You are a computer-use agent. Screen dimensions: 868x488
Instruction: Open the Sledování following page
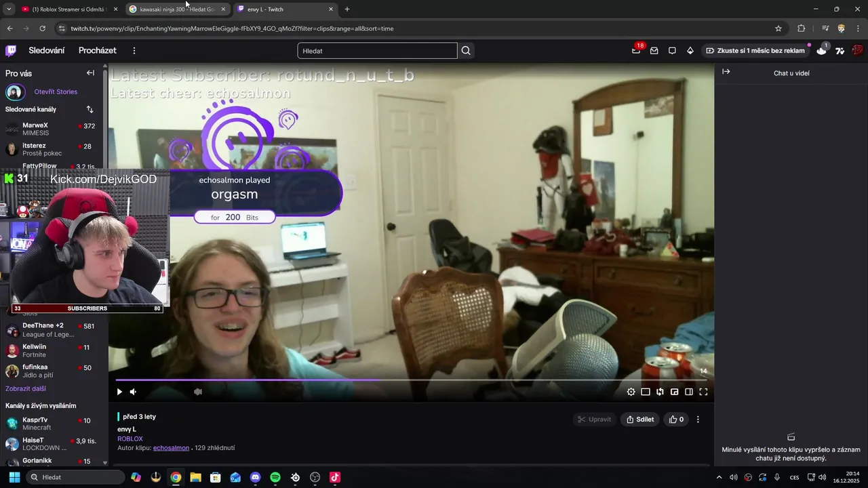(x=47, y=51)
